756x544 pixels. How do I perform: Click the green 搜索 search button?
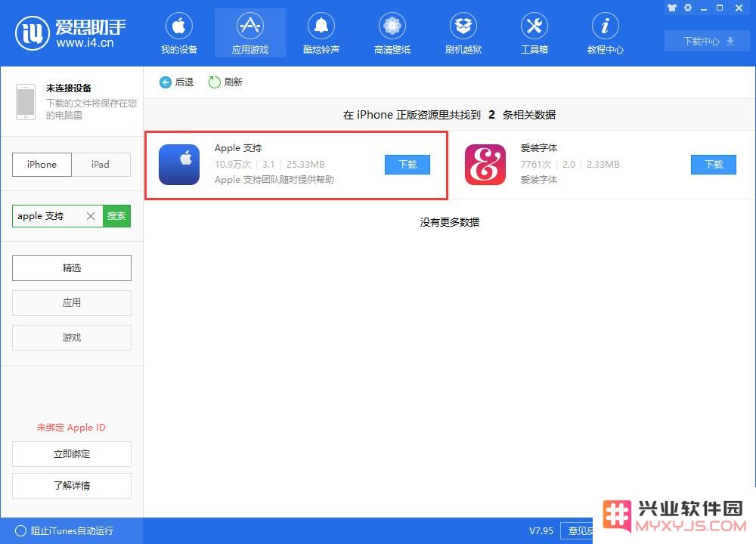(116, 216)
